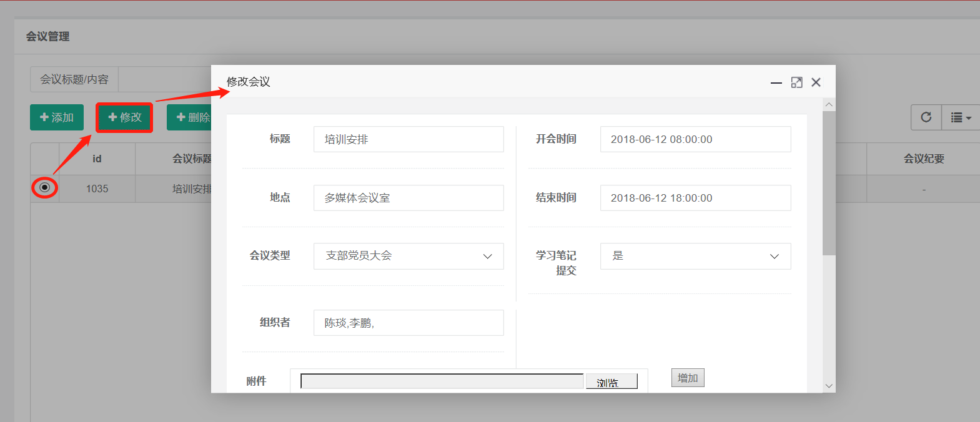Click the 组织者 input field
This screenshot has height=422, width=980.
point(408,323)
